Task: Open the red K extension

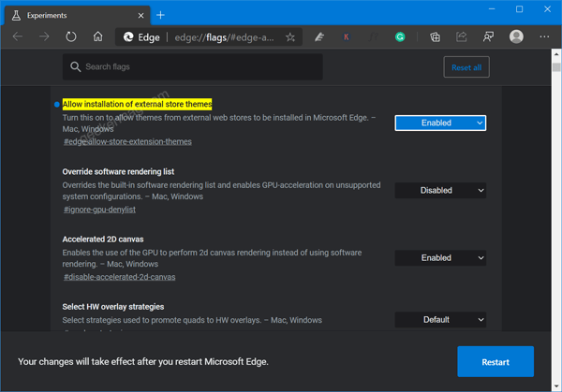Action: 346,36
